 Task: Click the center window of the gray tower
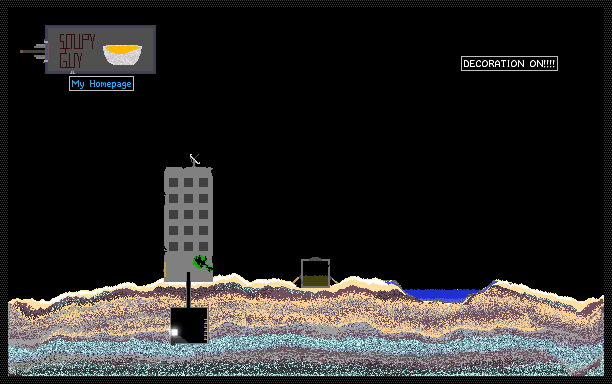pos(189,214)
